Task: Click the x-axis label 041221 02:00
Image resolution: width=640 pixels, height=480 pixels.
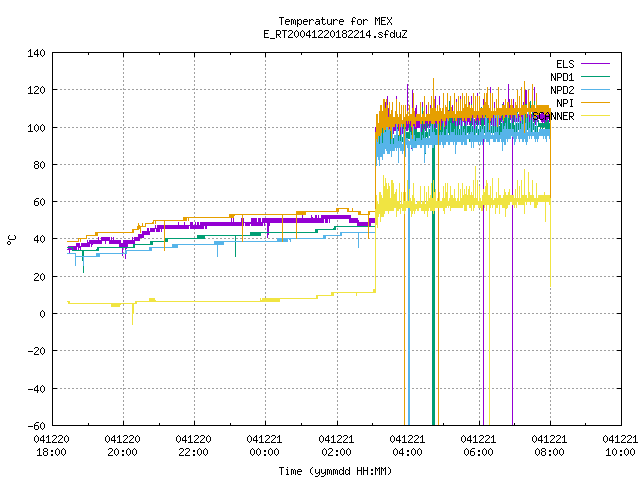Action: (x=336, y=446)
